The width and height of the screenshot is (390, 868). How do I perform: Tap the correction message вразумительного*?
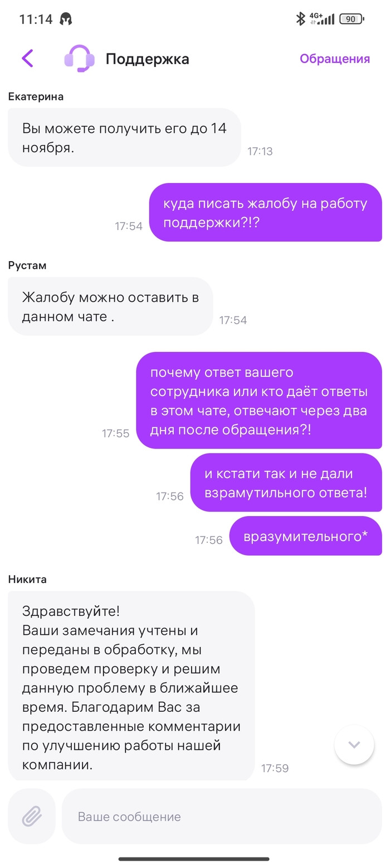305,536
